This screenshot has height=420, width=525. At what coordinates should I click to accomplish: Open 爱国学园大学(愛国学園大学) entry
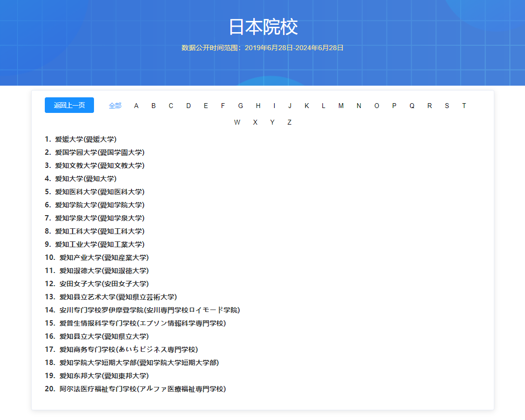(100, 152)
